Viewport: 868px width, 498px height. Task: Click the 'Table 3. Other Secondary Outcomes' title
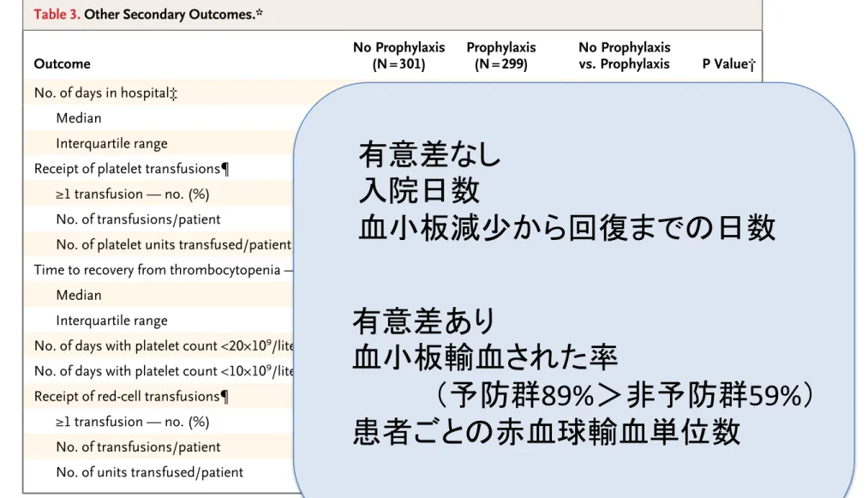[147, 15]
